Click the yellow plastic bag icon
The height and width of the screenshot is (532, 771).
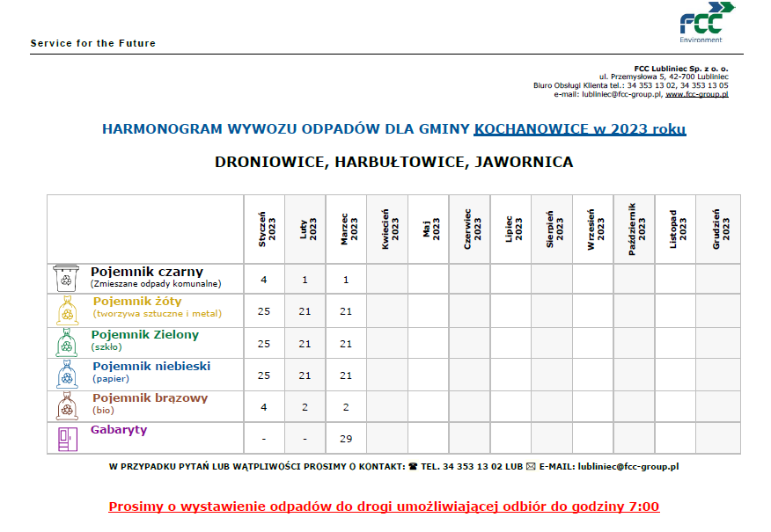[65, 310]
